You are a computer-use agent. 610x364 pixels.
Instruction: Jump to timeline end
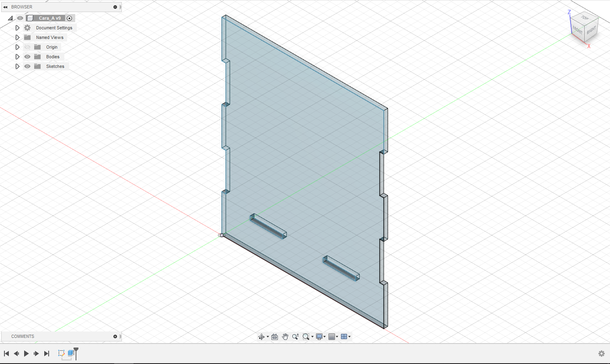coord(47,354)
